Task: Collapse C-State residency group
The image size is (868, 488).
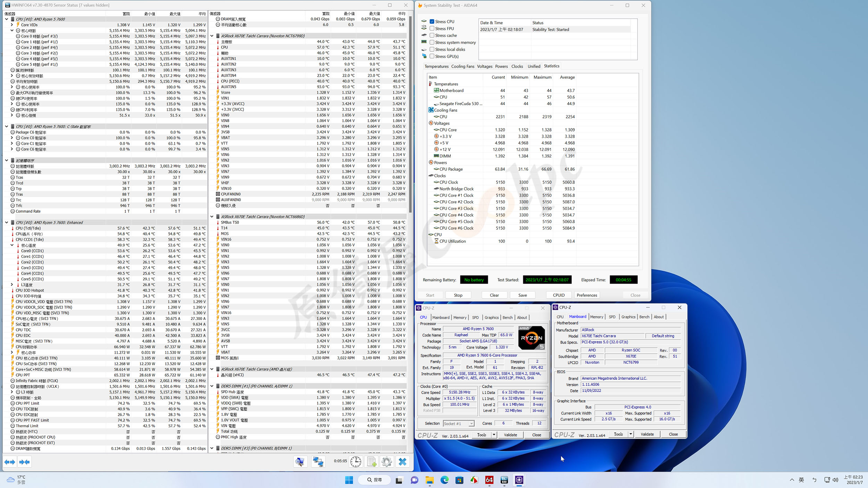Action: coord(7,127)
